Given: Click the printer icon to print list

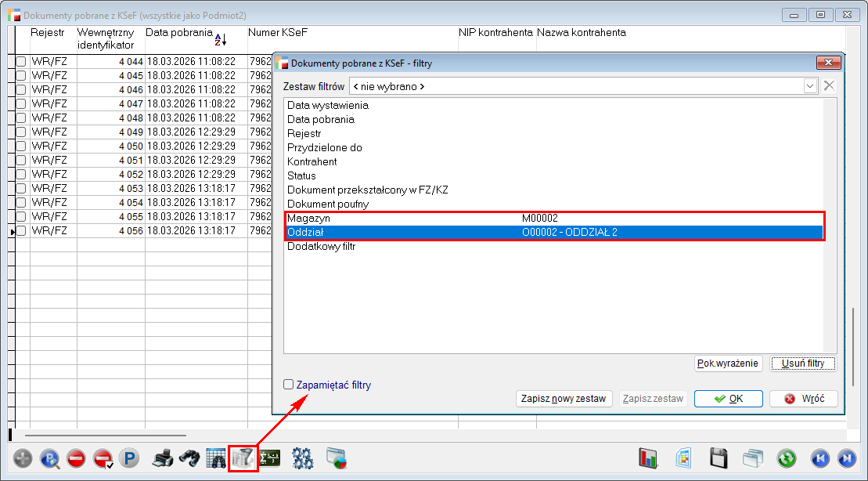Looking at the screenshot, I should click(x=163, y=458).
